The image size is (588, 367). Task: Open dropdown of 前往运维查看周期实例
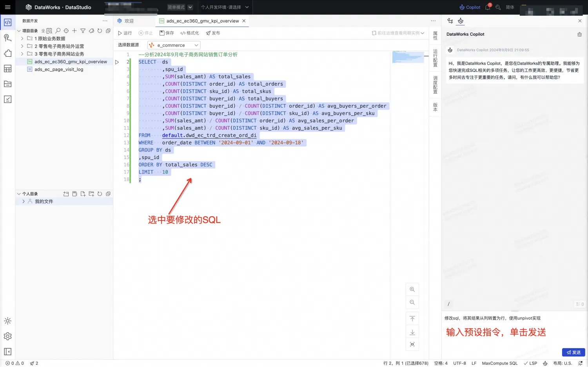click(422, 33)
